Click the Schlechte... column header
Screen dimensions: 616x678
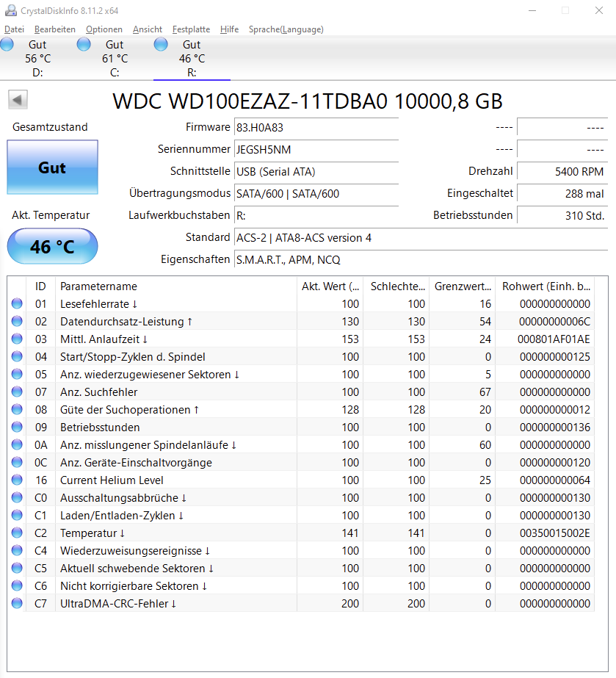point(396,286)
